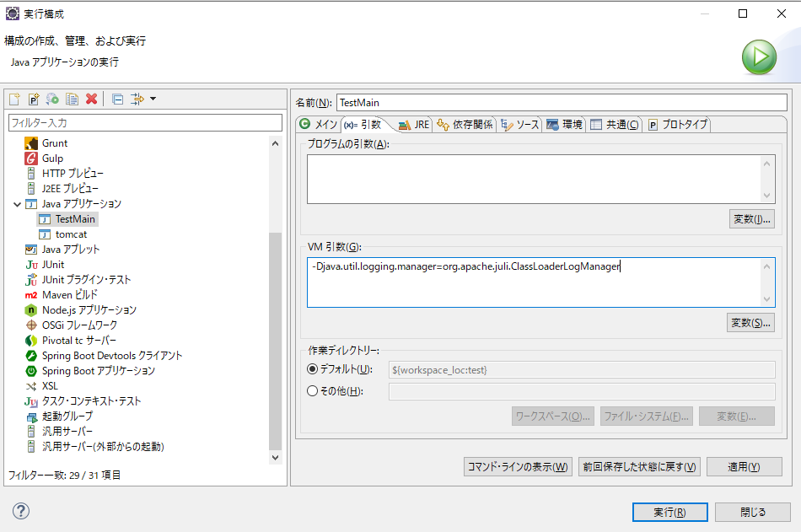Image resolution: width=801 pixels, height=532 pixels.
Task: Select the その他 working directory radio
Action: [x=312, y=391]
